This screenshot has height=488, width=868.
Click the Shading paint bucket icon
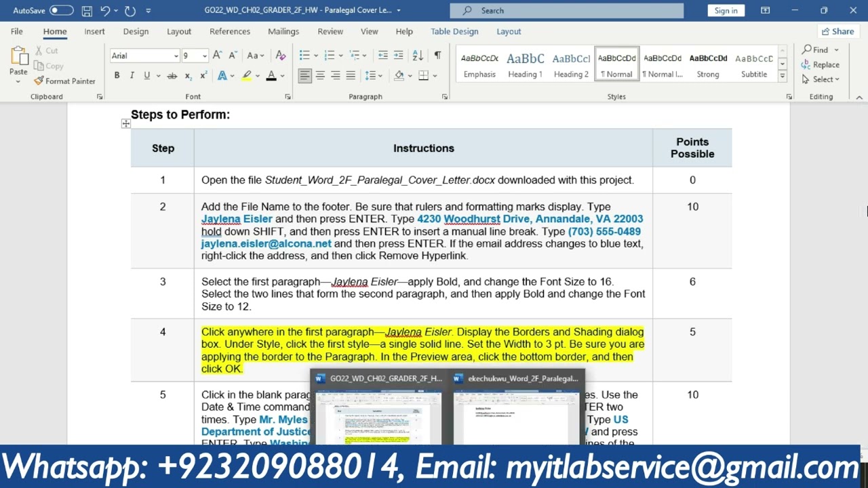pos(399,75)
